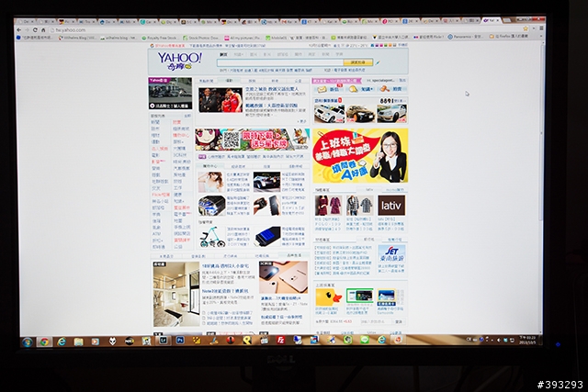
Task: Open the first headline next to basketball photo
Action: tap(272, 89)
